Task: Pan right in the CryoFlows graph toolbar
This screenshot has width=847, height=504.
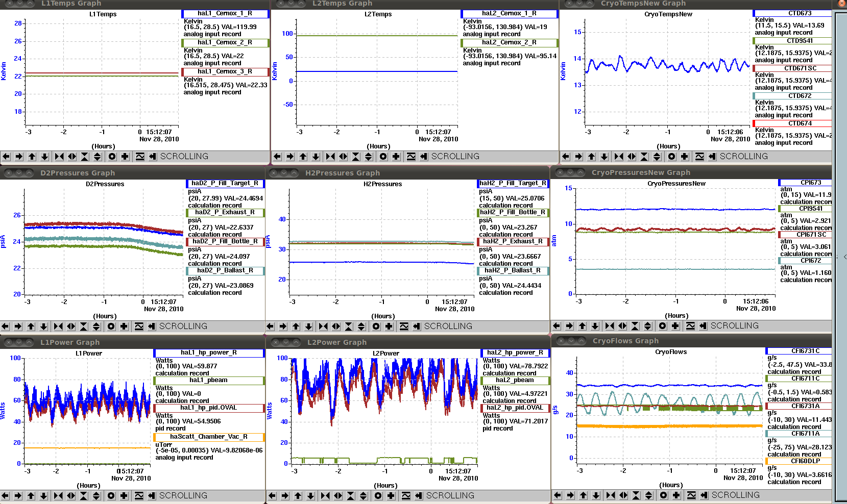Action: point(570,495)
